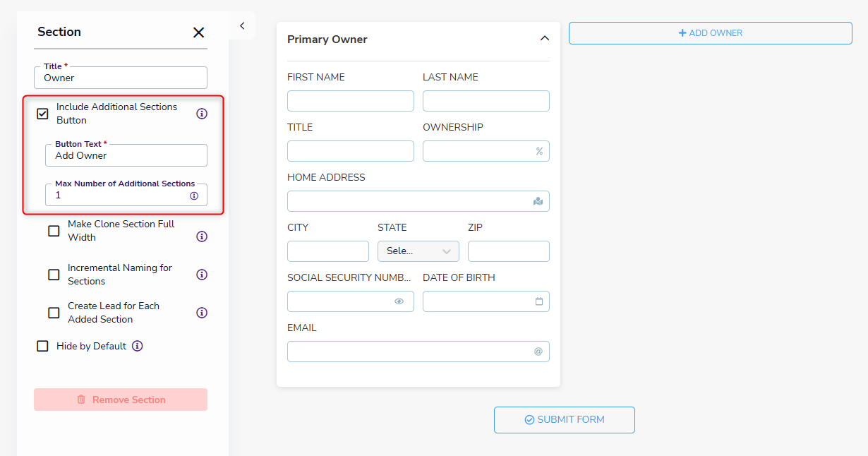Screen dimensions: 868x456
Task: Click the Submit Form button
Action: 564,419
